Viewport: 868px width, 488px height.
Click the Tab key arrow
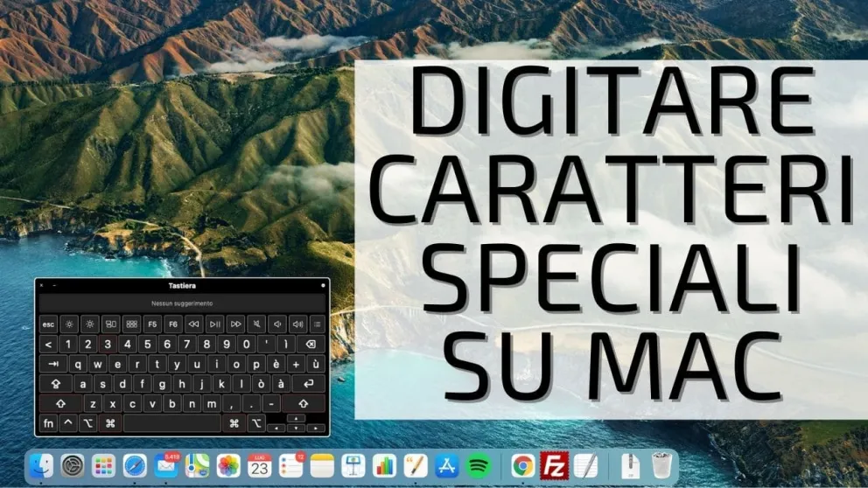[53, 364]
